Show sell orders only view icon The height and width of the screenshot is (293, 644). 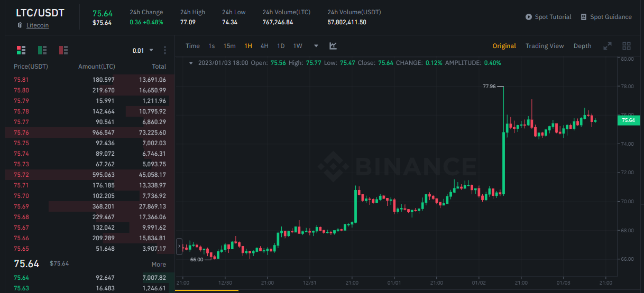pyautogui.click(x=63, y=50)
